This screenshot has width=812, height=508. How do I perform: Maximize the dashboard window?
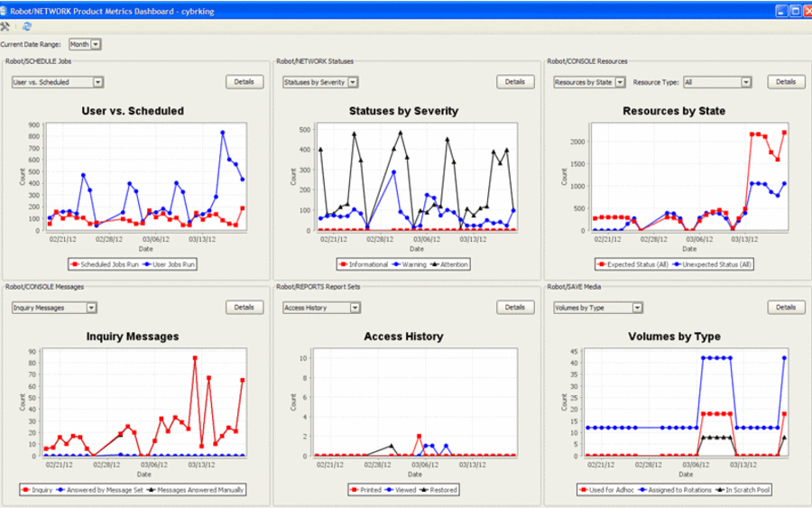(x=796, y=11)
